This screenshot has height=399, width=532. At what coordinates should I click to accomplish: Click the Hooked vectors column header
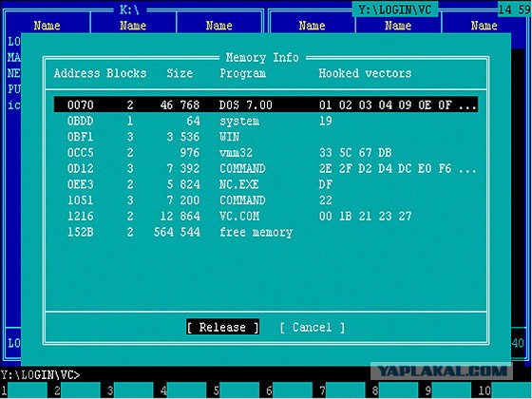point(365,73)
